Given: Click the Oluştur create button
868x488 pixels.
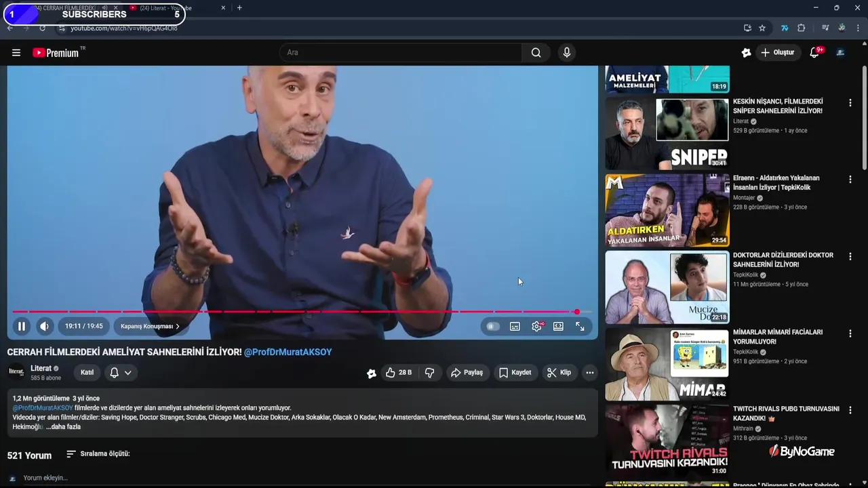Looking at the screenshot, I should [x=777, y=52].
